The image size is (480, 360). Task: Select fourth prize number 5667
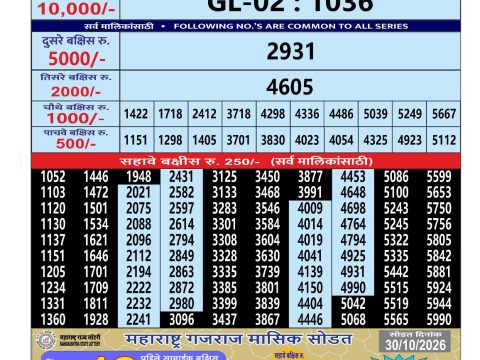[444, 114]
